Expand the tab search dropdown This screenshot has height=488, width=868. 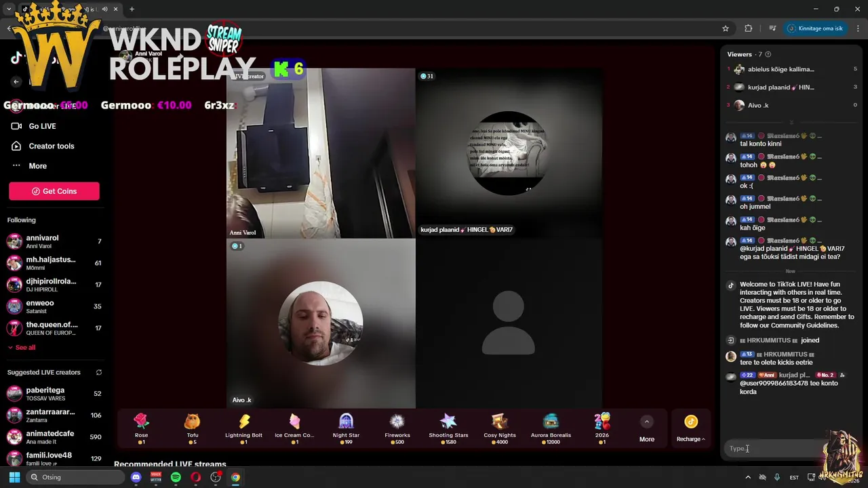(9, 9)
